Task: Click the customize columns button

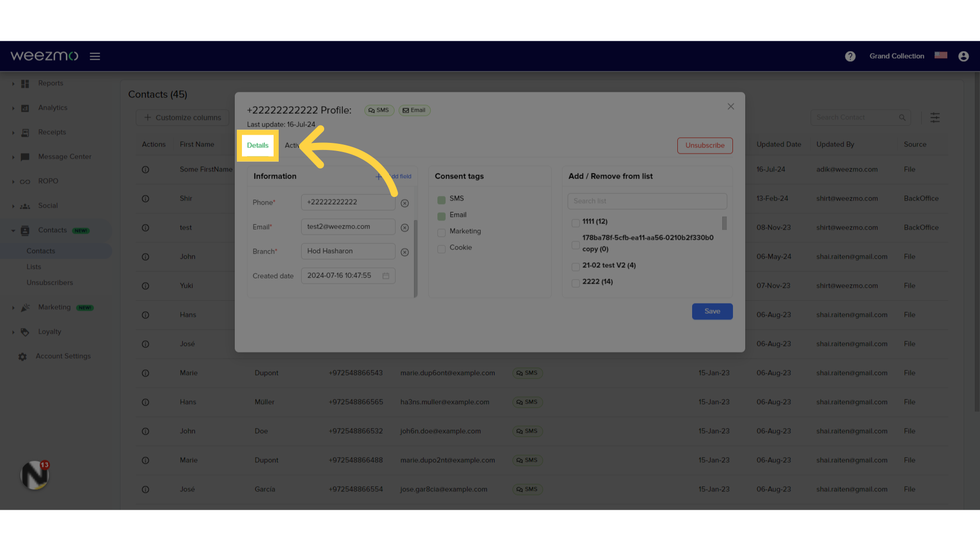Action: pyautogui.click(x=182, y=117)
